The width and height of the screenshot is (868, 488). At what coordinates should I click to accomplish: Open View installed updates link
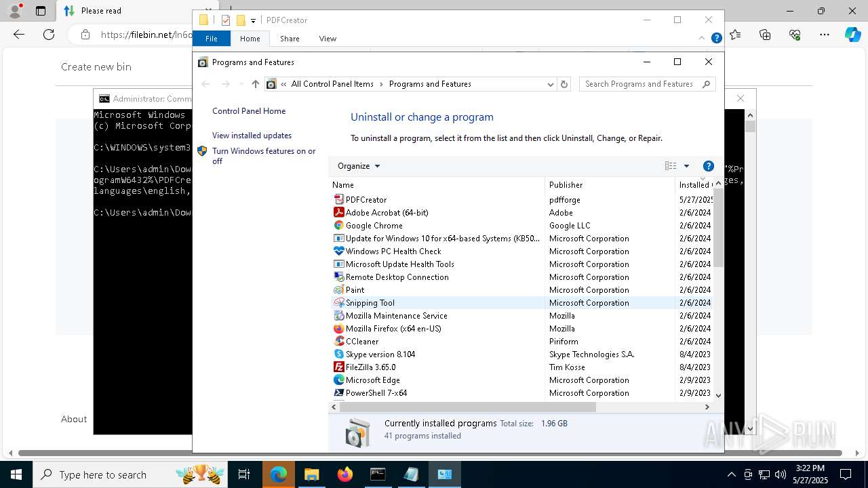click(x=252, y=136)
